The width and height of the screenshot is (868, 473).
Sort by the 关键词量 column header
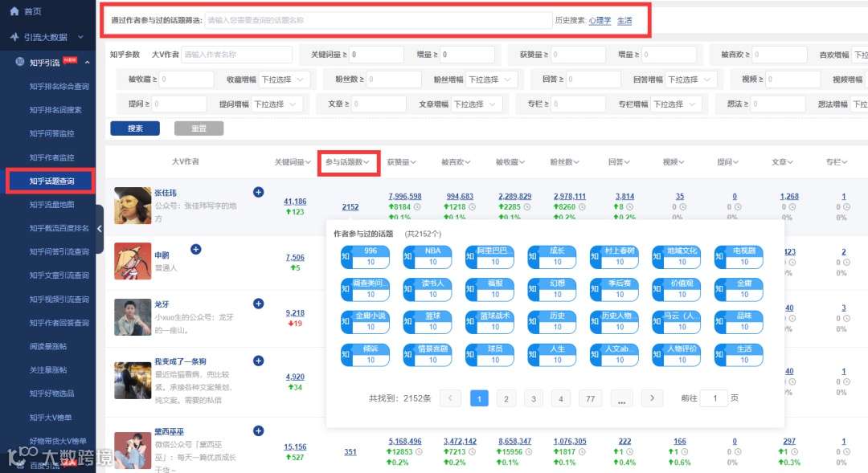(293, 162)
